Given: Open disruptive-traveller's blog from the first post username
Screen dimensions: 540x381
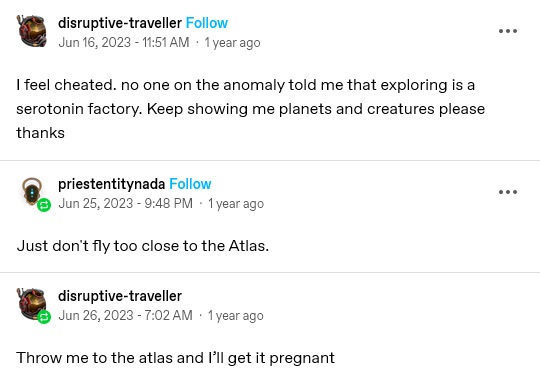Looking at the screenshot, I should 120,23.
